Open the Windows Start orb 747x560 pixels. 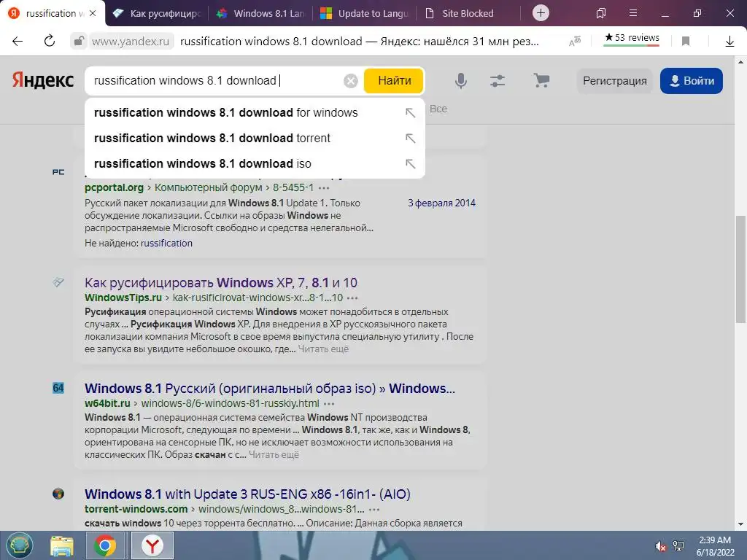point(20,545)
